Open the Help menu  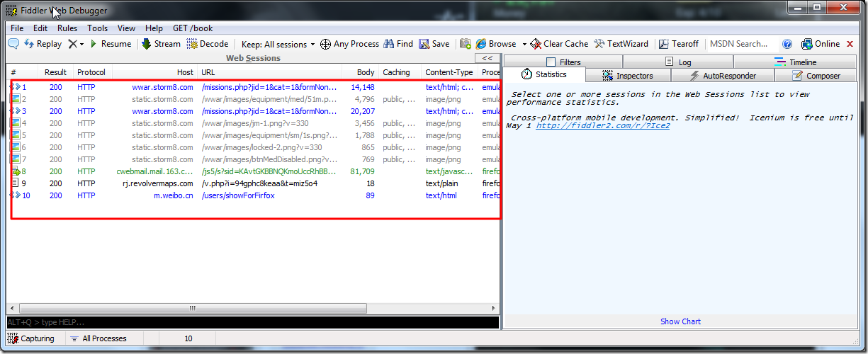[x=154, y=28]
